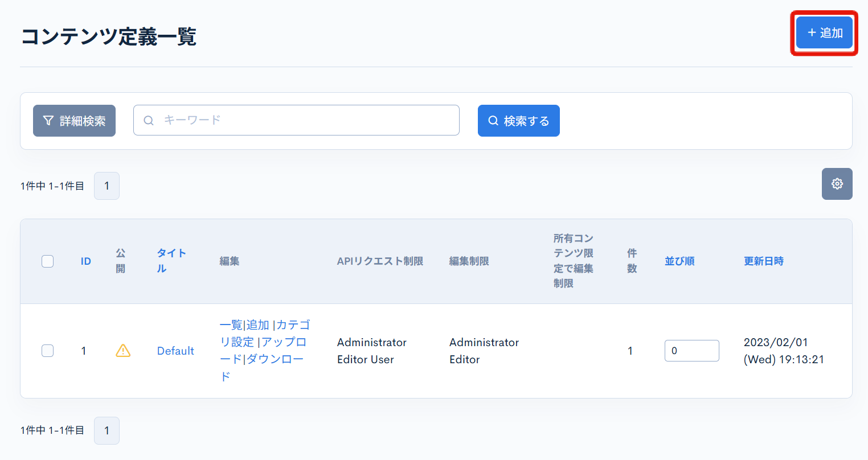Select the 1件中 1-1件目 count below the table
This screenshot has width=868, height=460.
coord(52,430)
